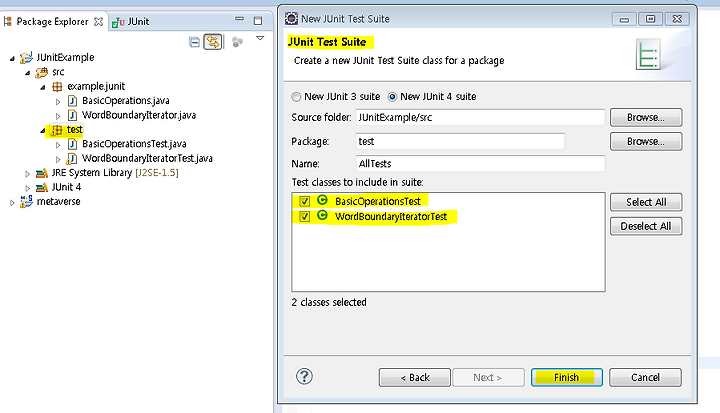Screen dimensions: 720x413
Task: Expand the metaverse project
Action: click(12, 203)
